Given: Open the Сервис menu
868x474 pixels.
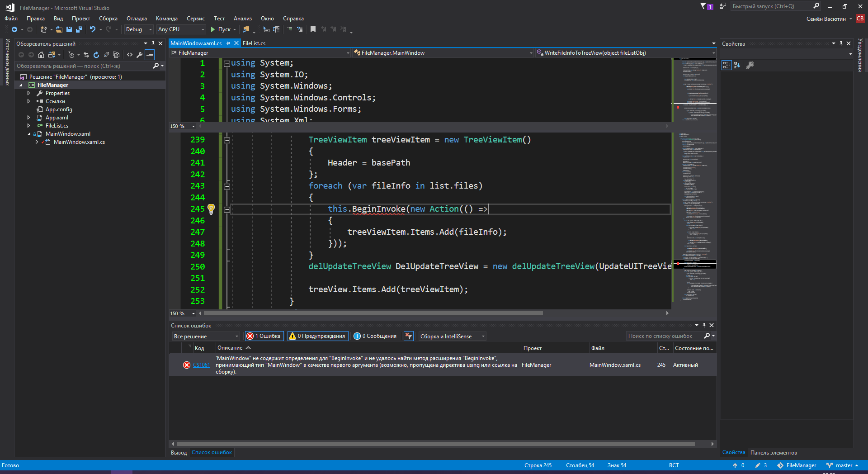Looking at the screenshot, I should click(195, 19).
